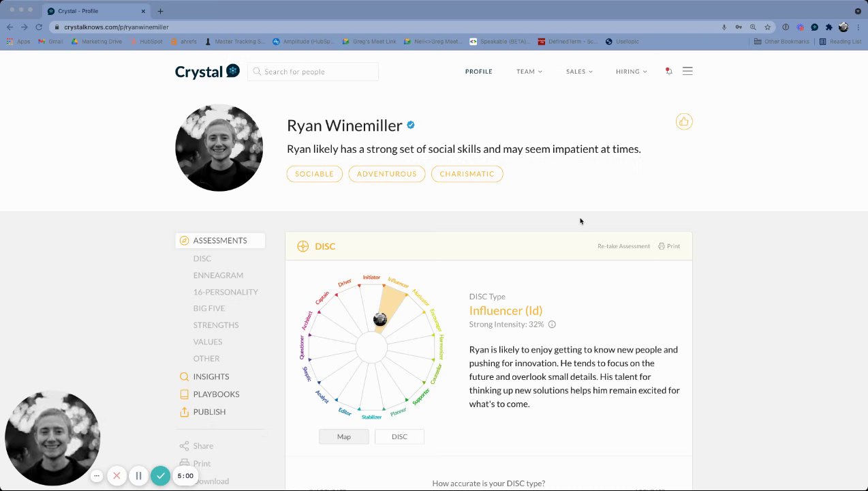Switch to the DISC tab under chart
The image size is (868, 491).
pos(399,436)
